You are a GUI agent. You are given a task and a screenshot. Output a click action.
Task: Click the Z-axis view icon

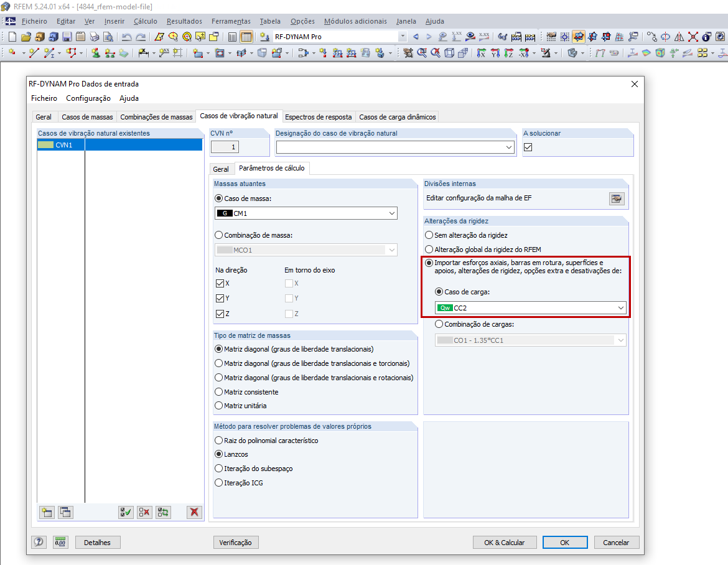509,53
